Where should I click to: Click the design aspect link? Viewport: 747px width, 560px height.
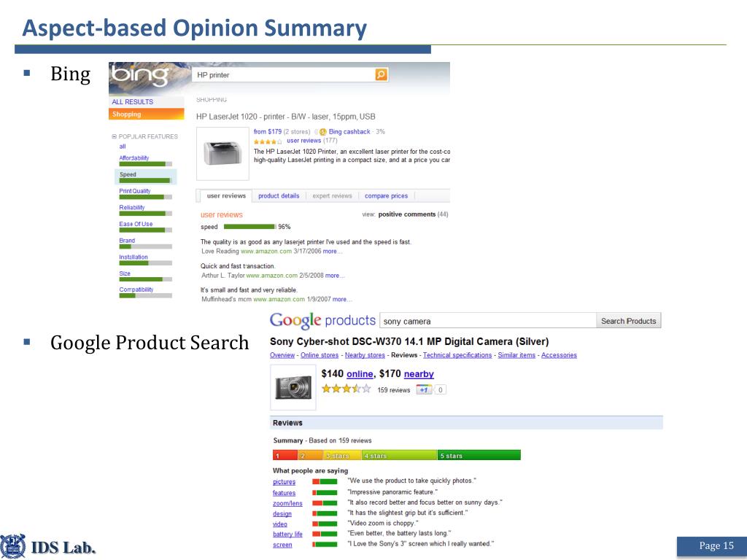click(282, 514)
